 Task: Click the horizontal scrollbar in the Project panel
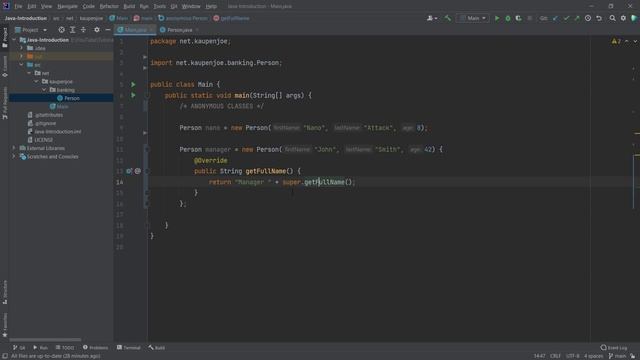45,339
